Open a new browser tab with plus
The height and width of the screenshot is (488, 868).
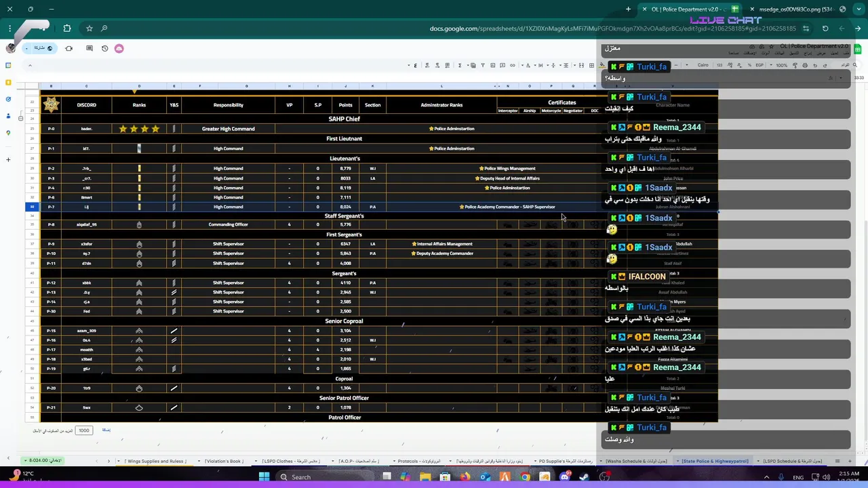pos(628,9)
